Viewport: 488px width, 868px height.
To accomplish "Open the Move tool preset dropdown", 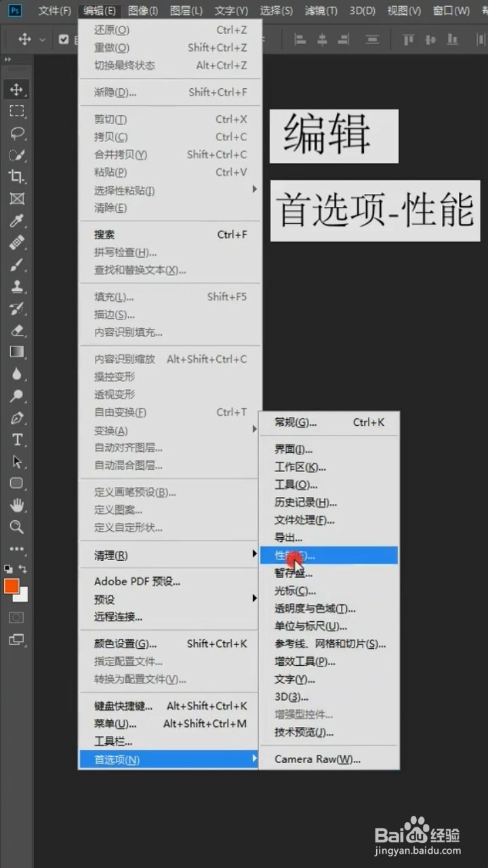I will pyautogui.click(x=42, y=39).
